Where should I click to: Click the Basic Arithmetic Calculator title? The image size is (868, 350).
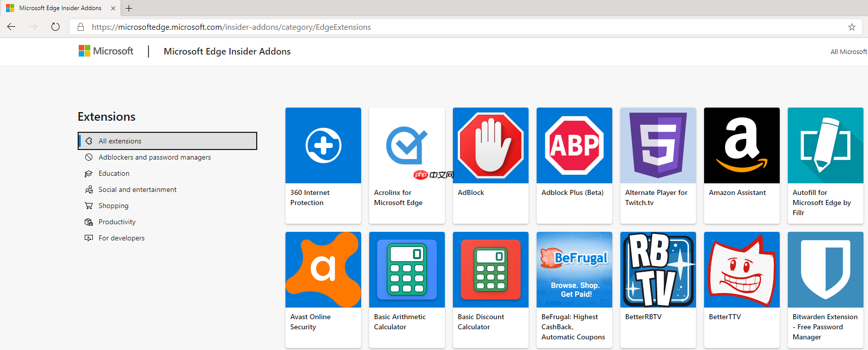(x=399, y=322)
